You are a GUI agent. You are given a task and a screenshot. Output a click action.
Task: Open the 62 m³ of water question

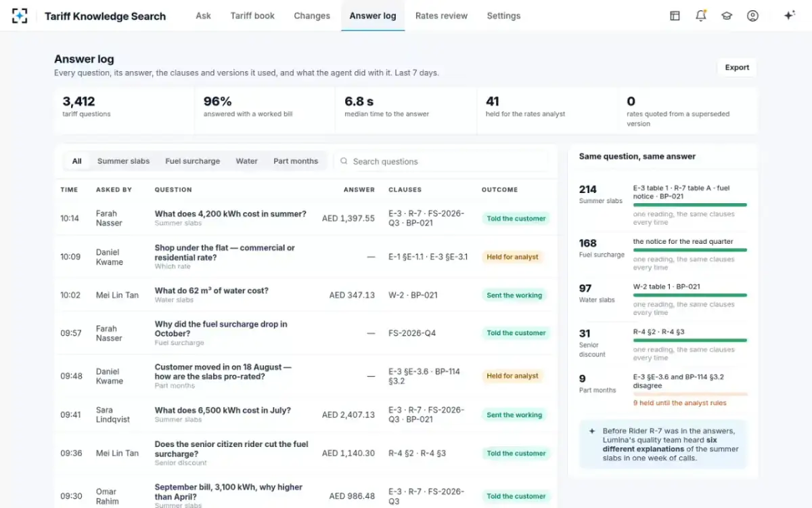[211, 291]
